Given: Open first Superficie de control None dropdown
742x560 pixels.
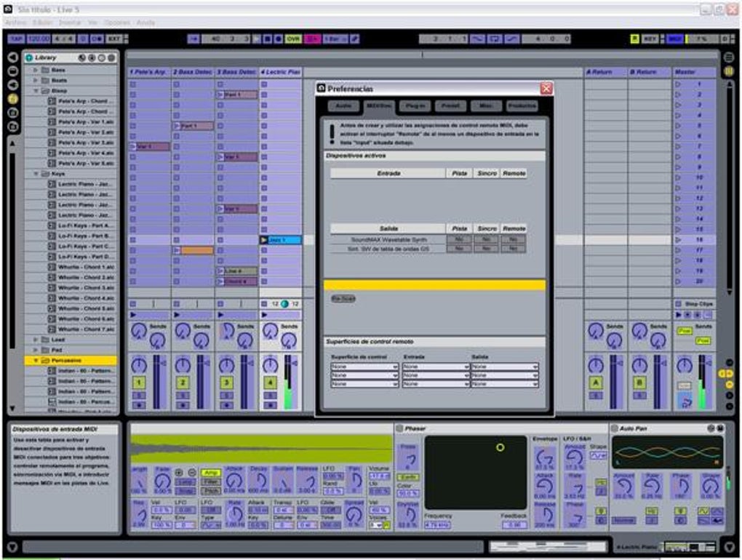Looking at the screenshot, I should tap(364, 367).
